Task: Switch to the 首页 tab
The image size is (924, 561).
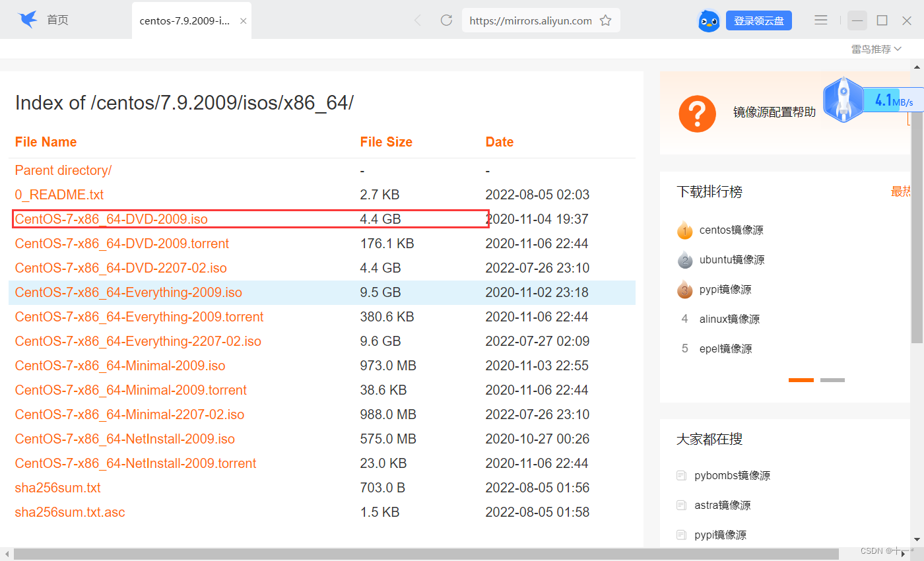Action: [57, 20]
